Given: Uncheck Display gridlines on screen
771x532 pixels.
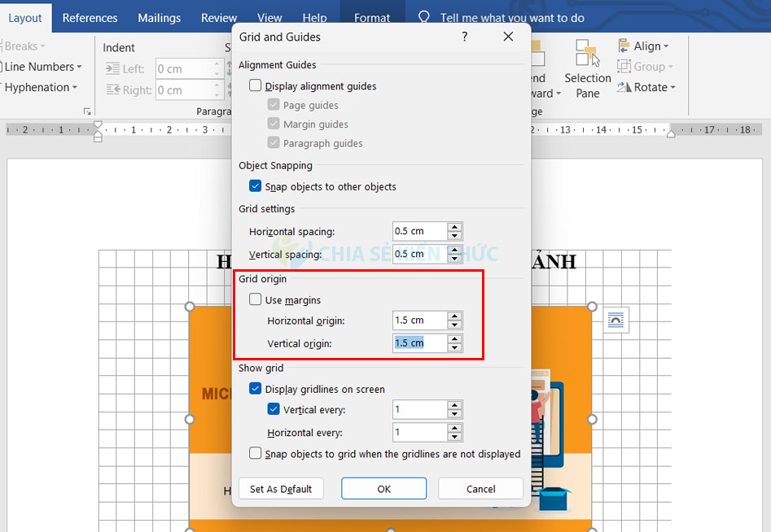Looking at the screenshot, I should pyautogui.click(x=256, y=389).
